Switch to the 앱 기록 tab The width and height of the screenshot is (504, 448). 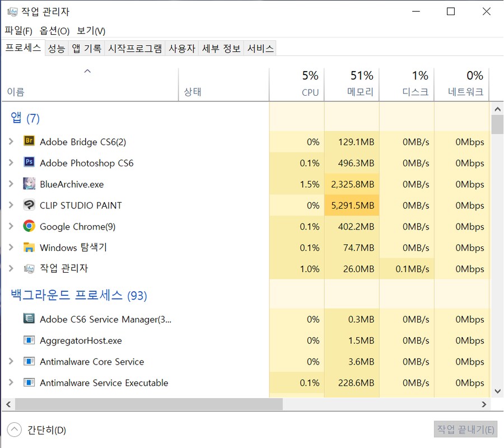(86, 49)
